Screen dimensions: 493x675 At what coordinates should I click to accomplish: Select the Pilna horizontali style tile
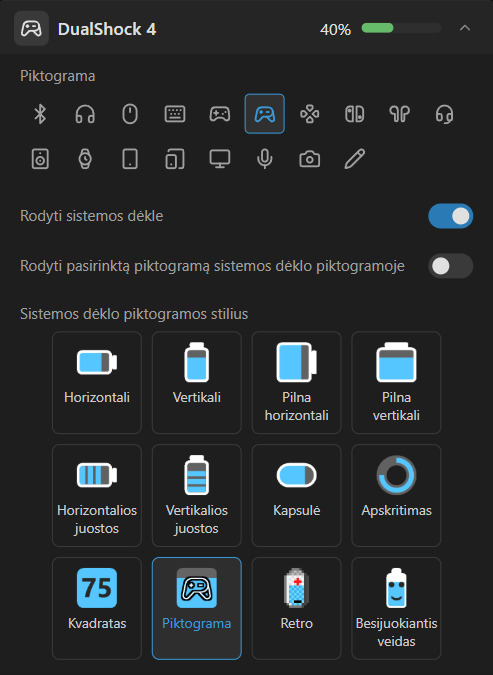tap(297, 382)
